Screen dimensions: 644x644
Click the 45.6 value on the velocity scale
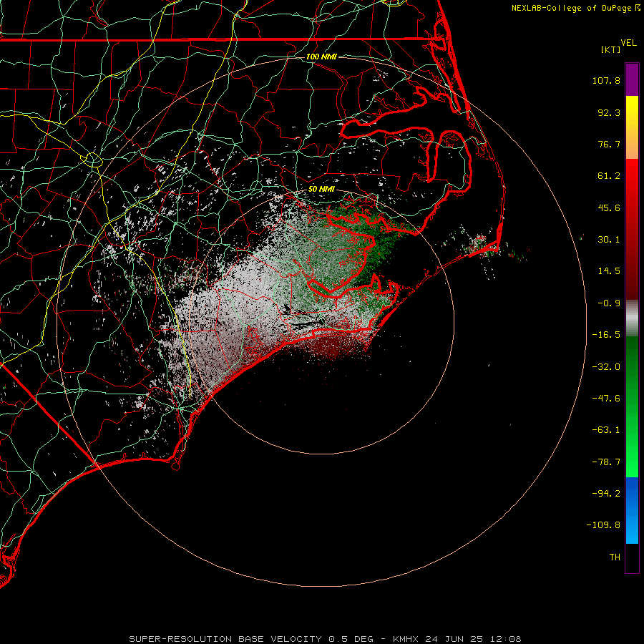(x=609, y=208)
